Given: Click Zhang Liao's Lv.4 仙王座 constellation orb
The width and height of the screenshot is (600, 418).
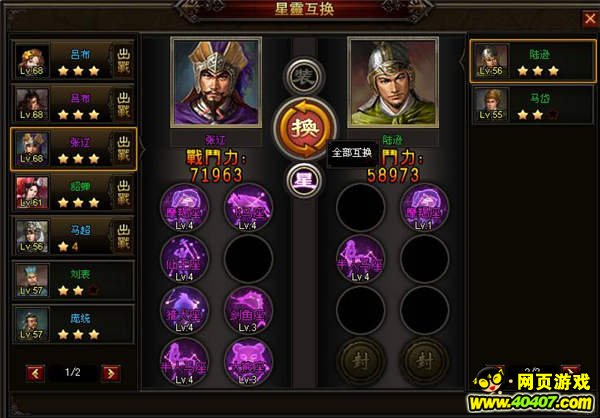Looking at the screenshot, I should point(184,259).
